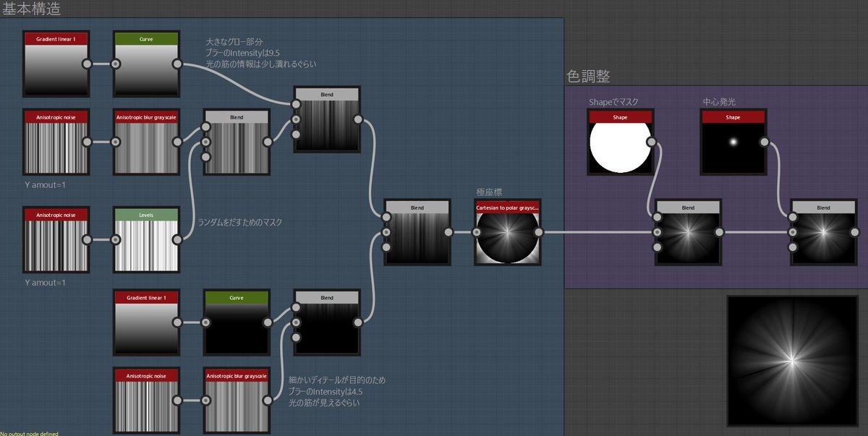Image resolution: width=868 pixels, height=436 pixels.
Task: Select the Curve node with the gray gradient thumbnail
Action: pos(146,64)
